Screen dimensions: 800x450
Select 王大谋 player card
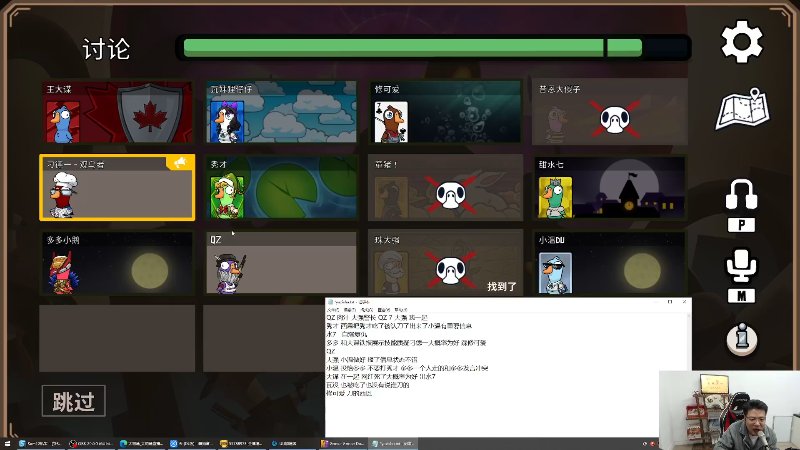click(x=117, y=112)
